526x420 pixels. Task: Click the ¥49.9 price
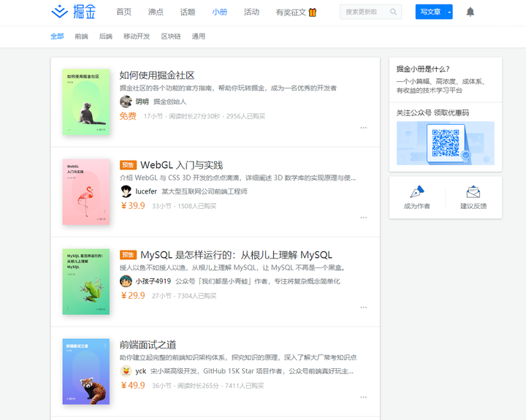coord(133,386)
